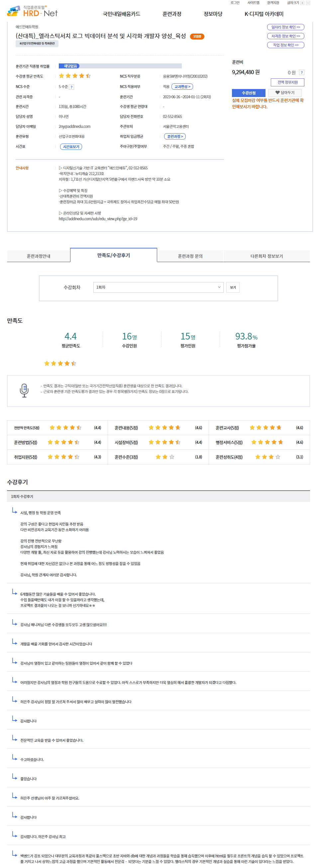Open the 사이트맵 link
Image resolution: width=316 pixels, height=868 pixels.
coord(253,3)
